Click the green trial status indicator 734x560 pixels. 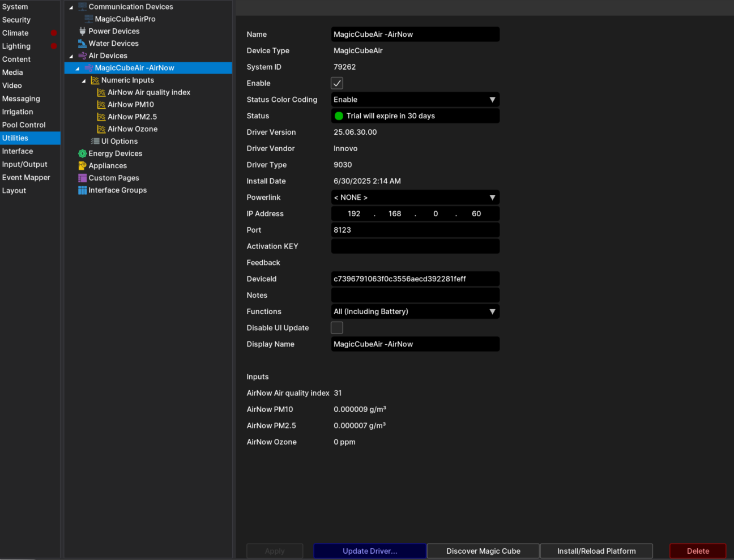[x=339, y=116]
